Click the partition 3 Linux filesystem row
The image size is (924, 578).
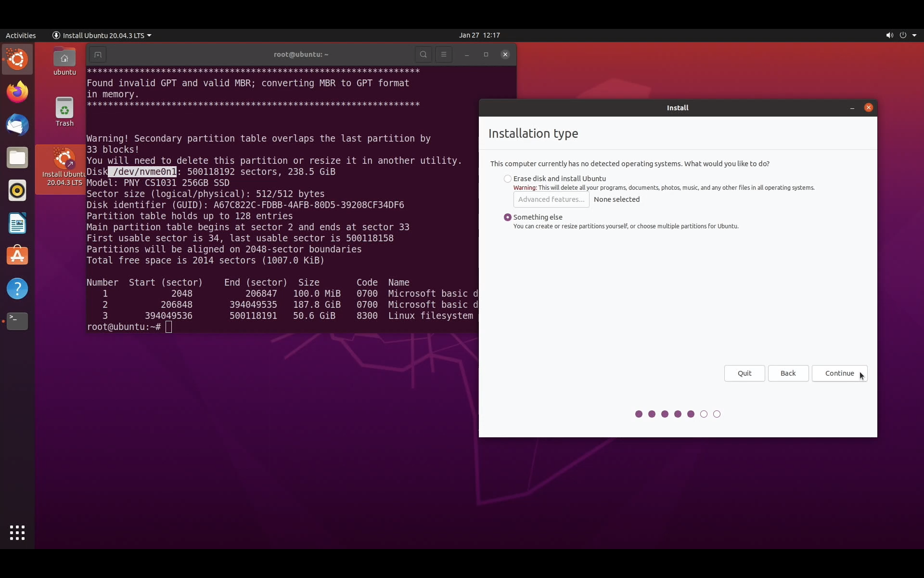[282, 316]
